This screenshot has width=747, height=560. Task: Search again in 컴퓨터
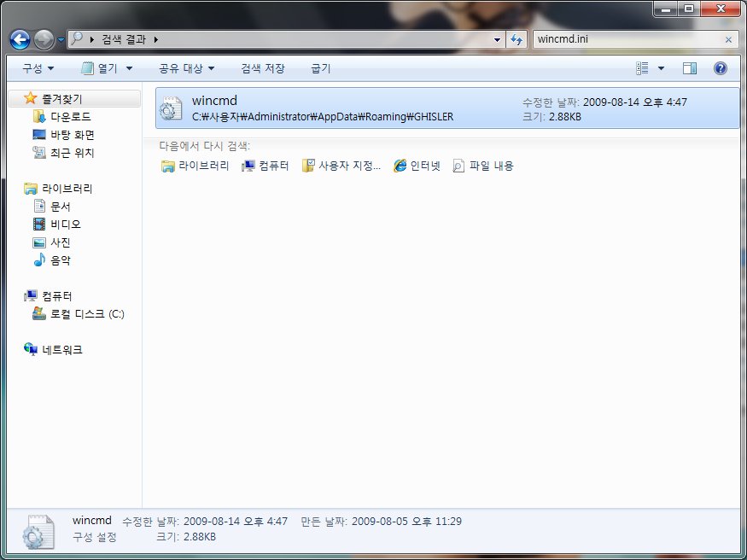266,166
